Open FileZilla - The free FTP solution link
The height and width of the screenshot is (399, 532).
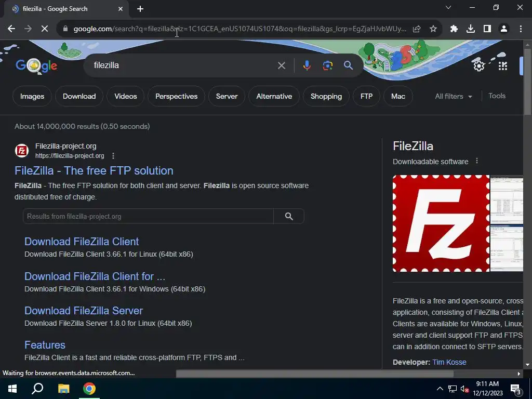(94, 170)
